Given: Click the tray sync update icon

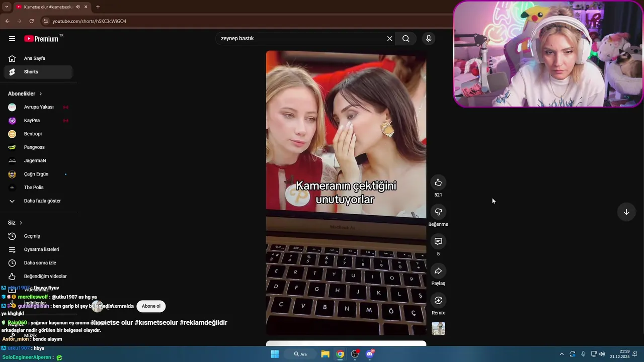Looking at the screenshot, I should [573, 354].
